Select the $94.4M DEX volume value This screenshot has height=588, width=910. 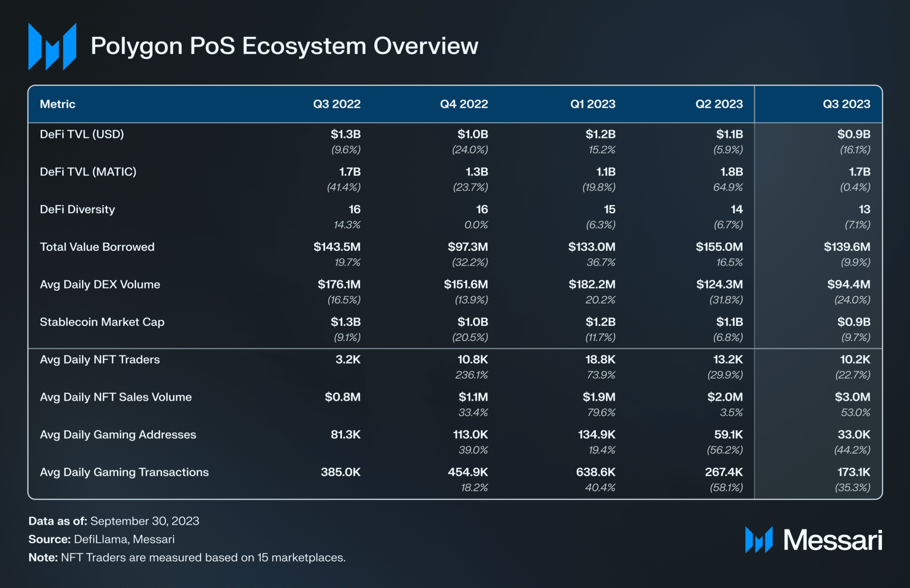tap(849, 284)
